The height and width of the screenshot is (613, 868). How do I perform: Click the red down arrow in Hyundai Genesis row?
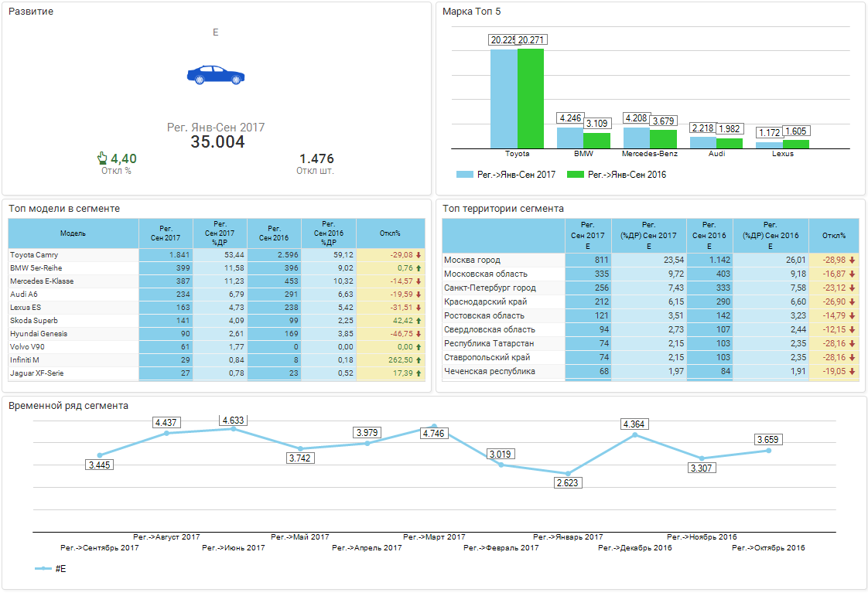pos(419,334)
